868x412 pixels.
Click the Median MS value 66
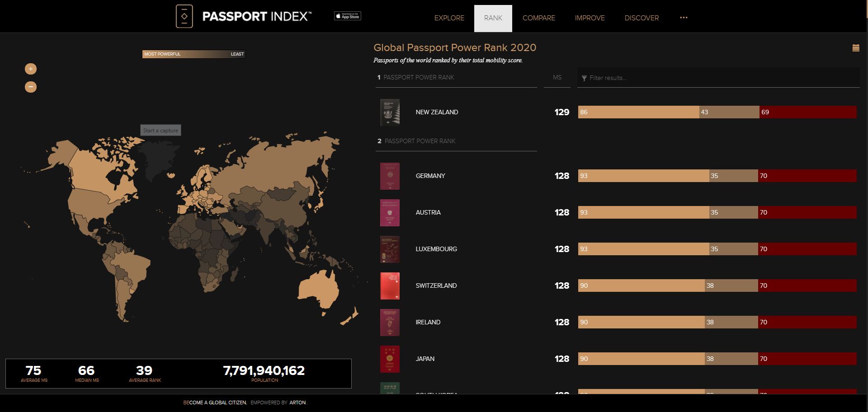coord(86,370)
